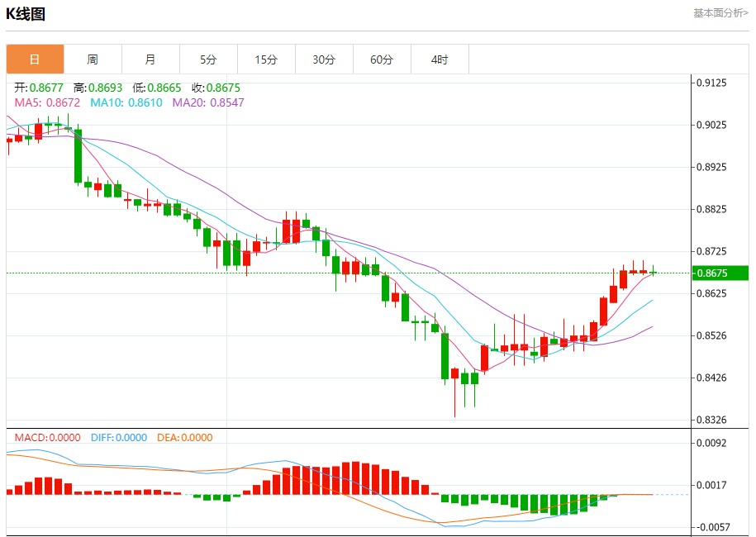Image resolution: width=756 pixels, height=537 pixels.
Task: Click the green 0.8675 current price tag
Action: pyautogui.click(x=720, y=273)
